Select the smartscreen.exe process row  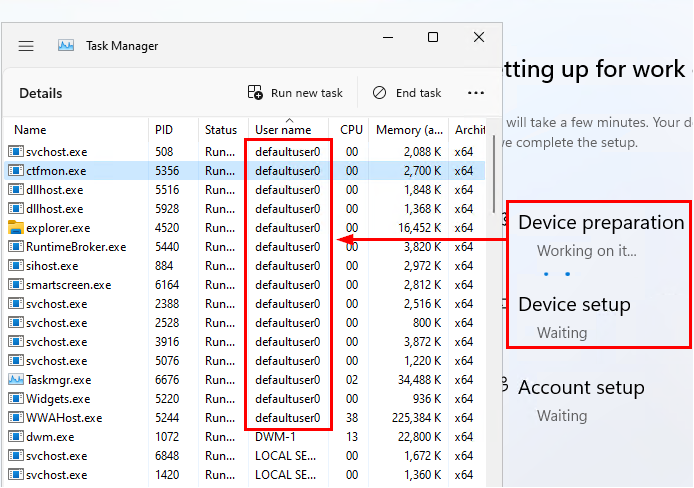[x=68, y=285]
